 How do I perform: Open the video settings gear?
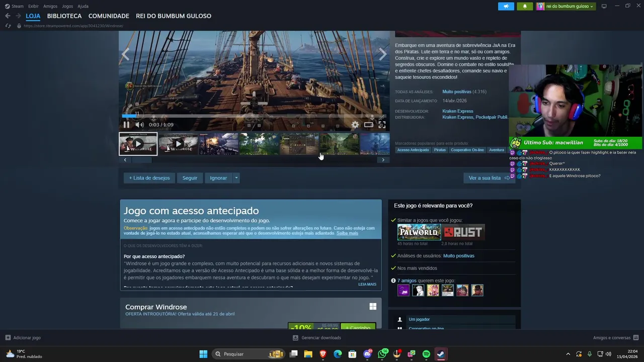pyautogui.click(x=355, y=125)
